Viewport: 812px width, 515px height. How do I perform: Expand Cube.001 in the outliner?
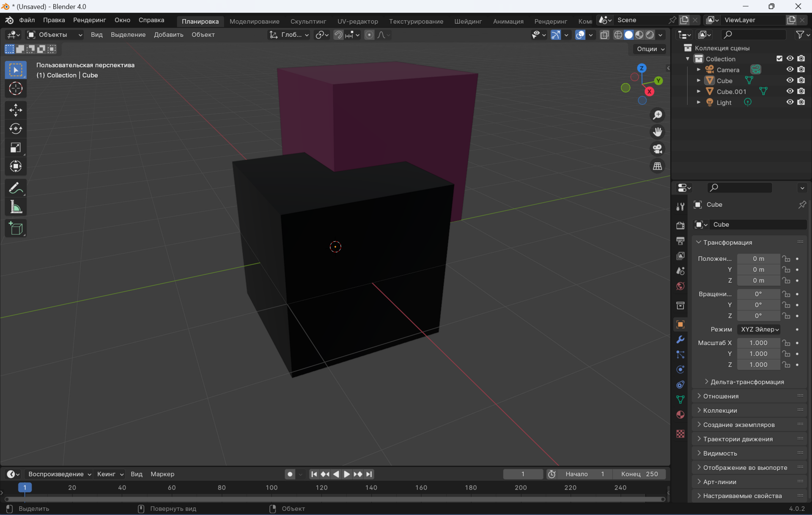699,91
